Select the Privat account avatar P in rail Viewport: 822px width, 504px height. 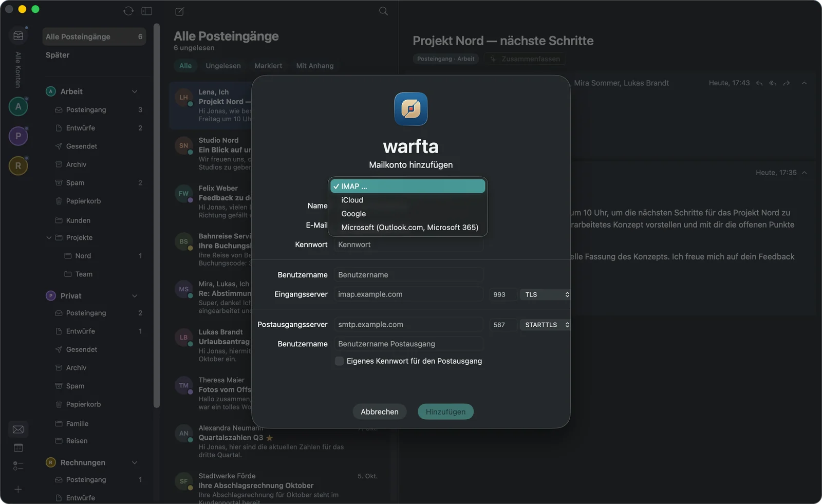click(18, 136)
